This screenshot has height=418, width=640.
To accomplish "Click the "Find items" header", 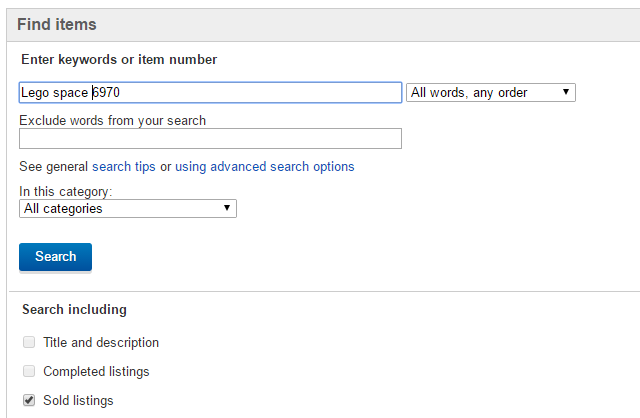I will pos(57,24).
